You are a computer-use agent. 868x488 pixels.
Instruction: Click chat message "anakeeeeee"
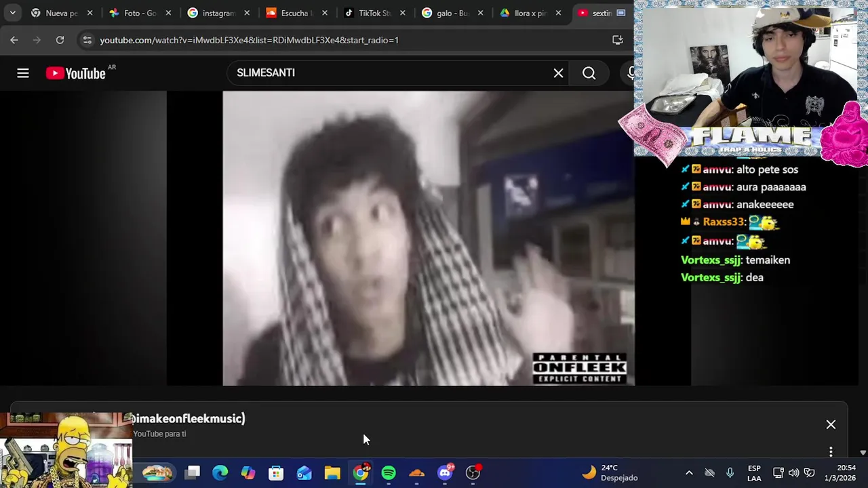coord(765,204)
